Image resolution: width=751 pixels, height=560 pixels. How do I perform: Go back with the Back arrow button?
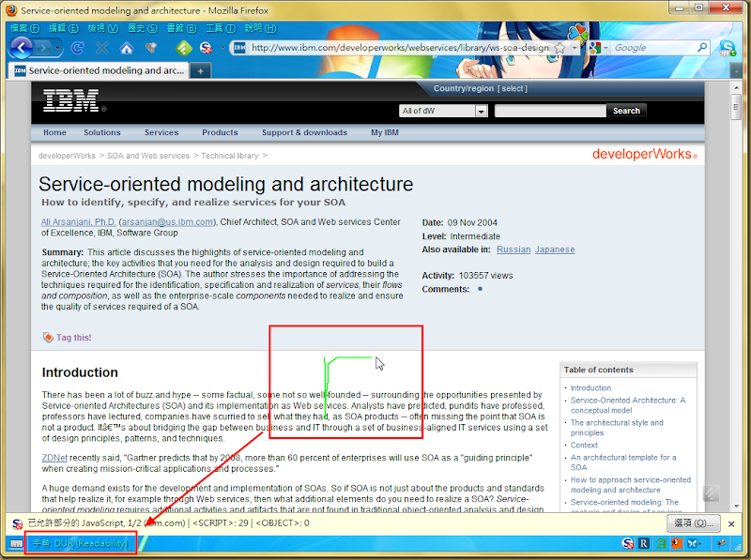pos(21,48)
